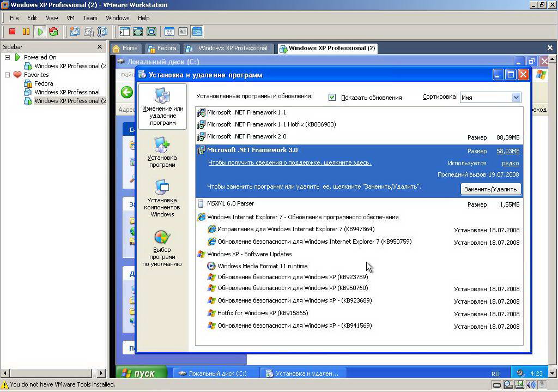
Task: Click the 'Заменить/Удалить' button
Action: (490, 189)
